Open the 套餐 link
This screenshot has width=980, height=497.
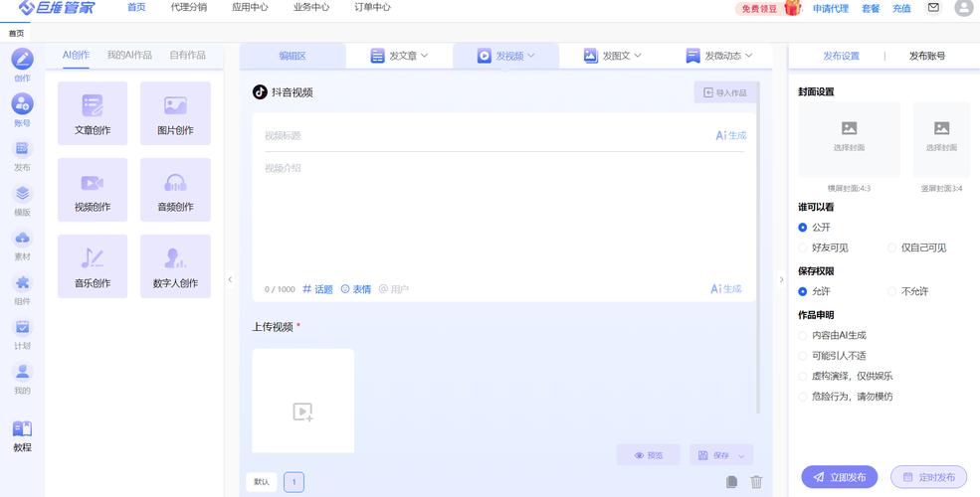(x=871, y=8)
